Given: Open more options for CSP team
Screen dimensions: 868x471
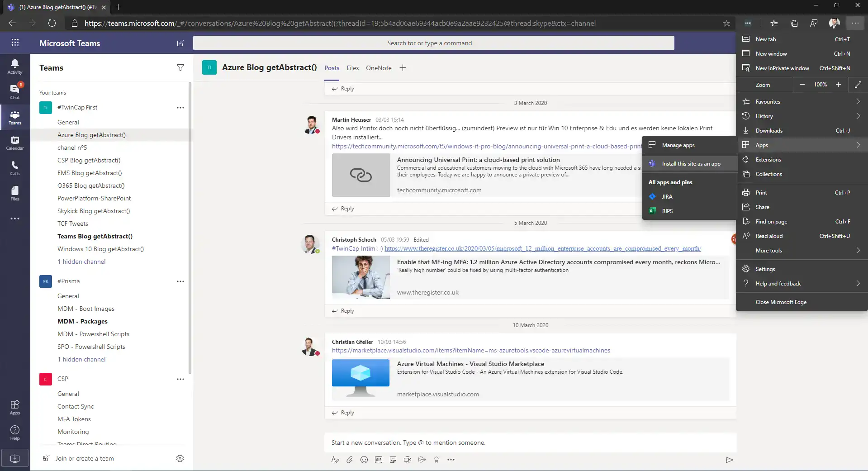Looking at the screenshot, I should click(180, 379).
